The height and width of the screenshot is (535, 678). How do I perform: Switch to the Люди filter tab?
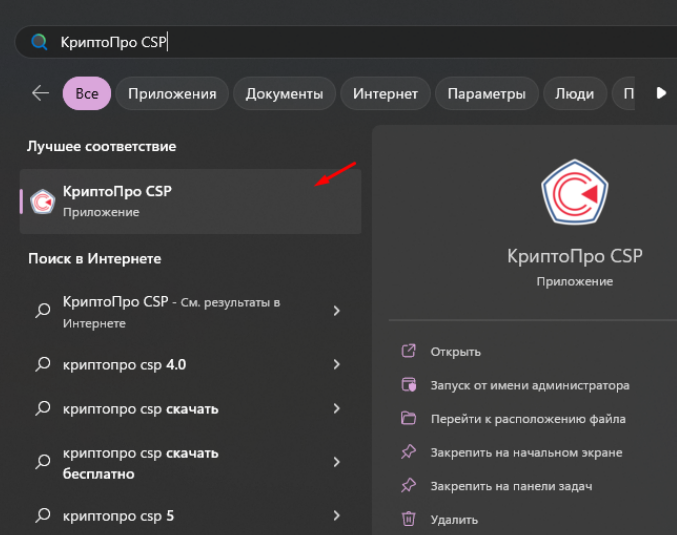click(x=575, y=93)
